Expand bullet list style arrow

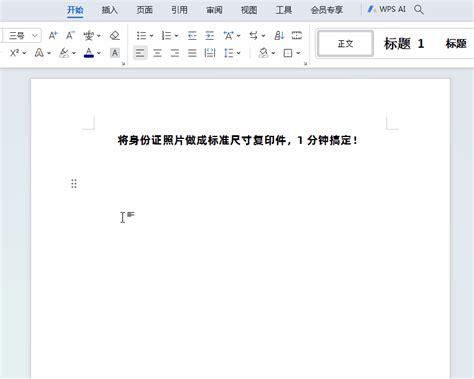click(x=151, y=36)
